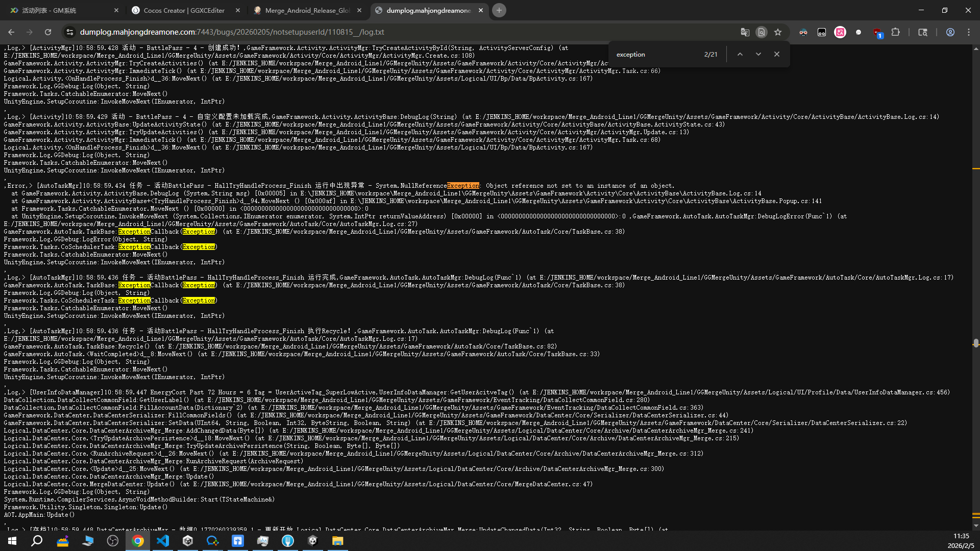
Task: Click the find-in-page address bar icon
Action: click(x=762, y=32)
